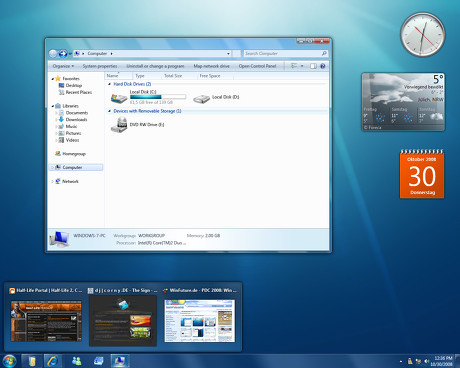
Task: Click the Internet Explorer taskbar icon
Action: (53, 361)
